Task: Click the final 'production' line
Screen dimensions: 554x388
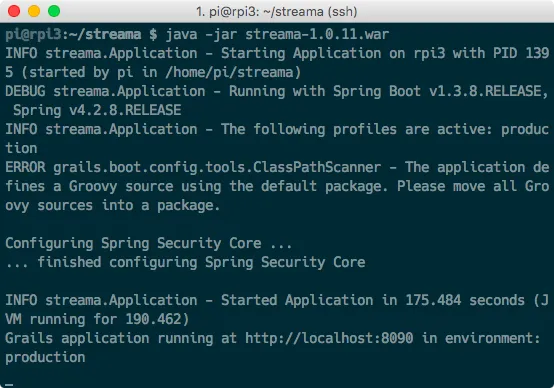Action: (x=45, y=358)
